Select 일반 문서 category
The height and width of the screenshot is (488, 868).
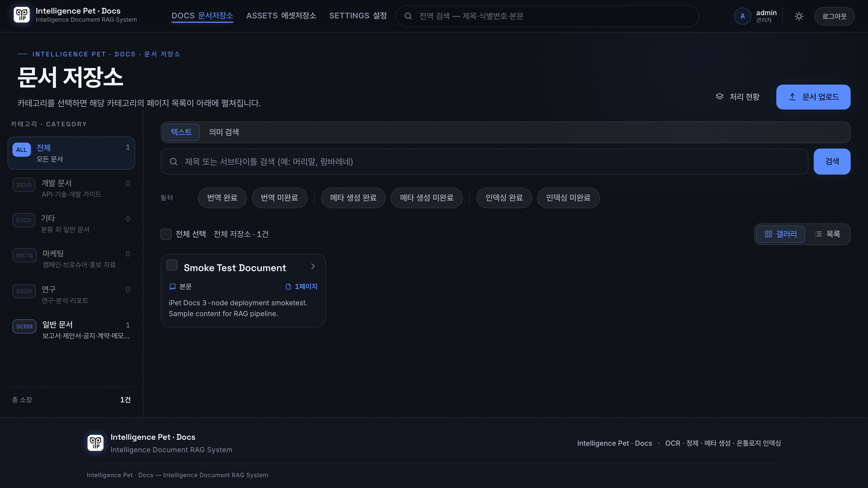tap(71, 330)
